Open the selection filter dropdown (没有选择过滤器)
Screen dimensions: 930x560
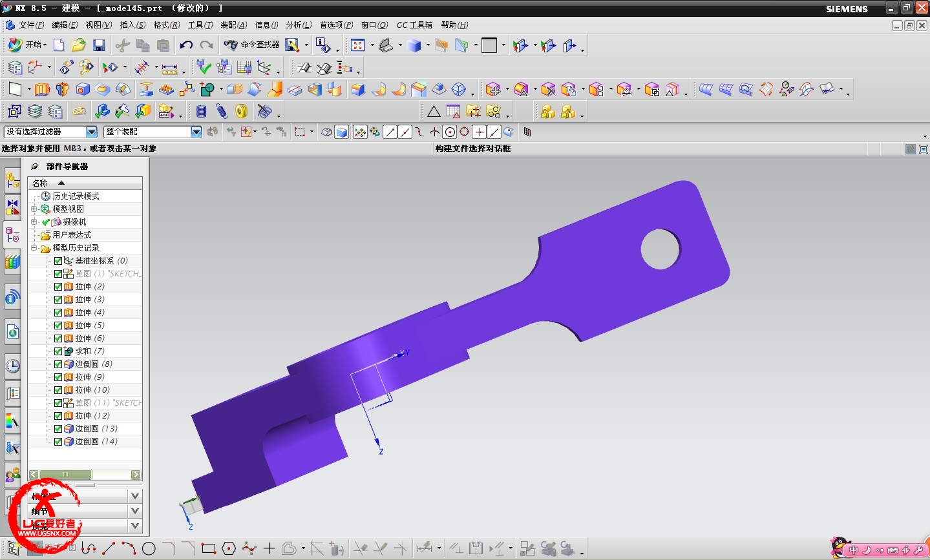(92, 132)
